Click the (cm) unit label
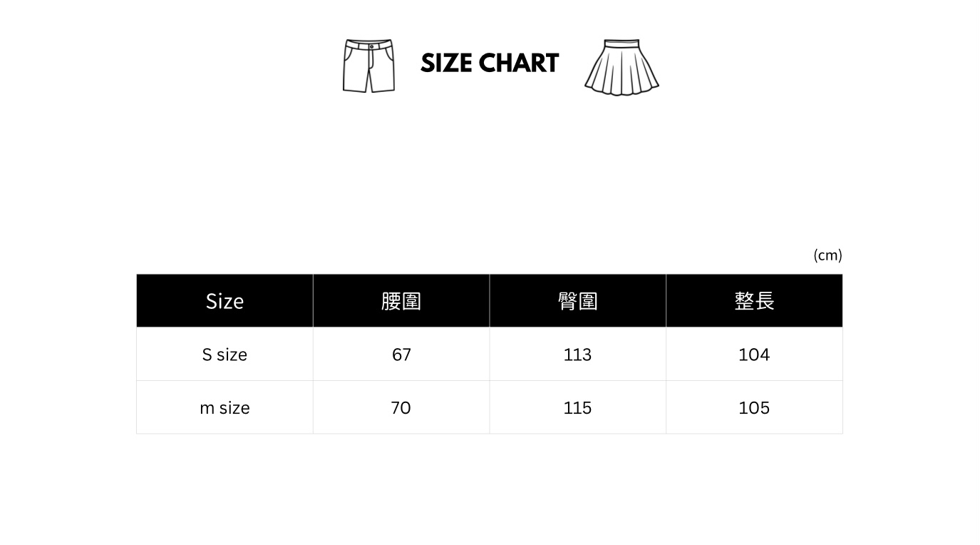This screenshot has height=545, width=980. point(827,255)
